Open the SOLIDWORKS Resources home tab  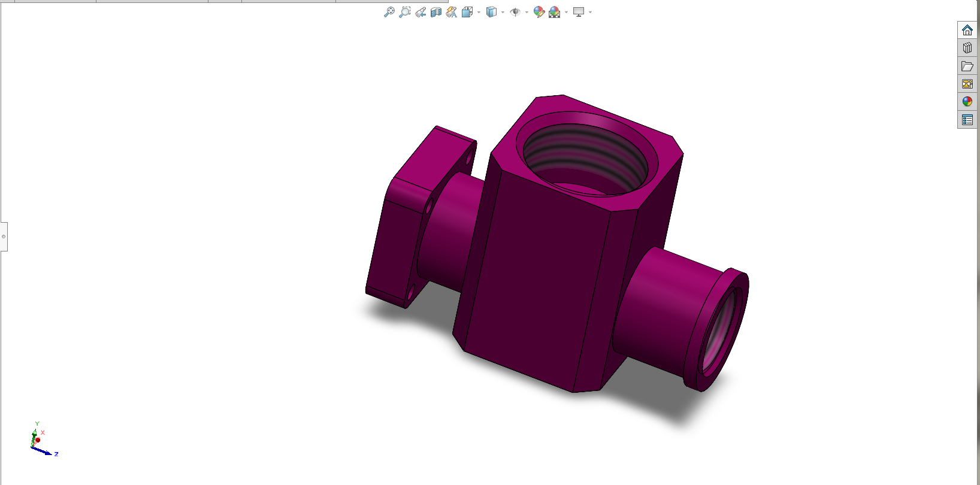click(967, 30)
